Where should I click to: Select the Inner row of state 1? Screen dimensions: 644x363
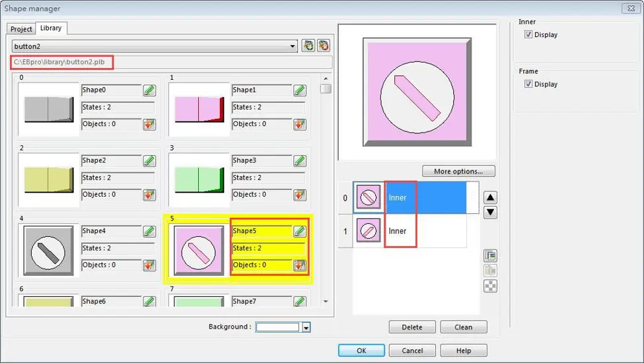425,231
